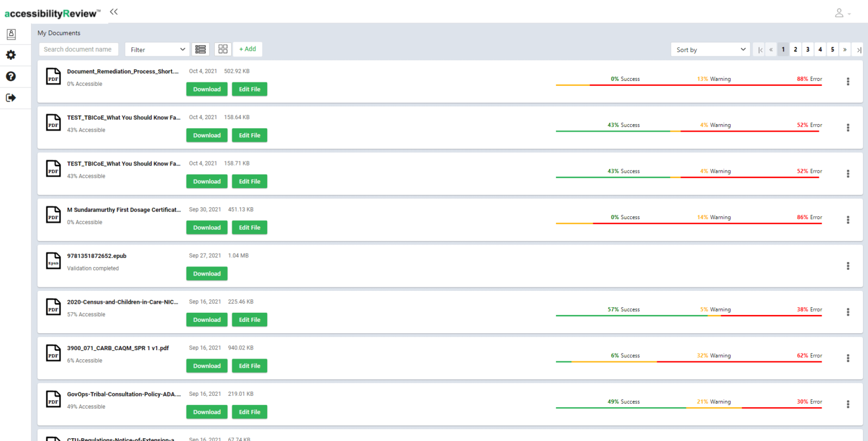Edit File for GovOps-Tribal-Consultation-Policy document
Image resolution: width=868 pixels, height=441 pixels.
[x=249, y=412]
